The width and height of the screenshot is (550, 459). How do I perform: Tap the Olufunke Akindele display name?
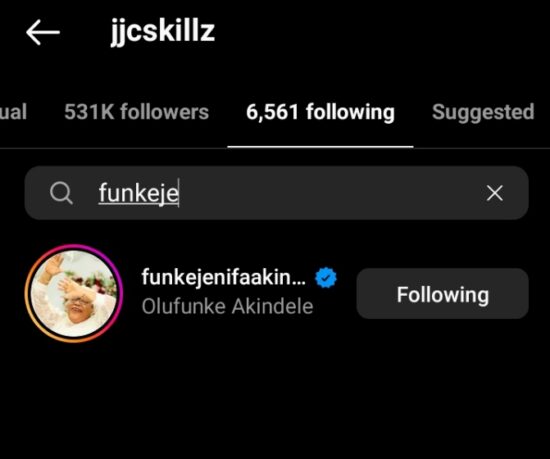pos(227,306)
